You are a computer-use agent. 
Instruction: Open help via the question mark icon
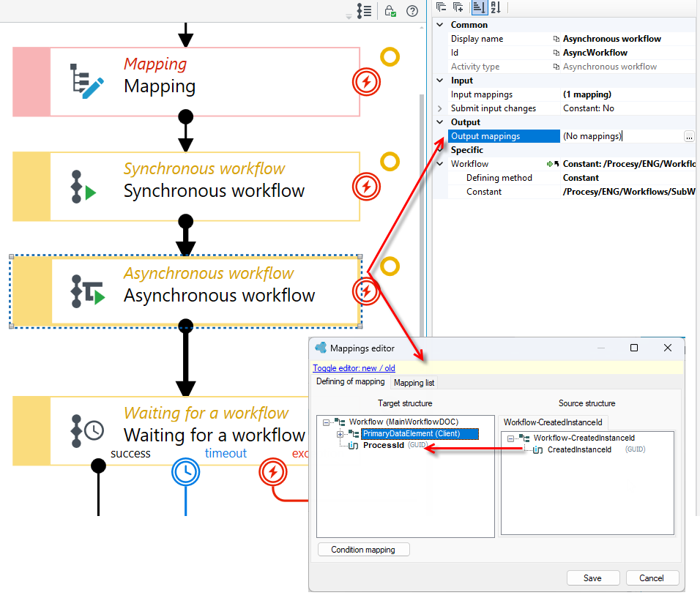pyautogui.click(x=412, y=11)
